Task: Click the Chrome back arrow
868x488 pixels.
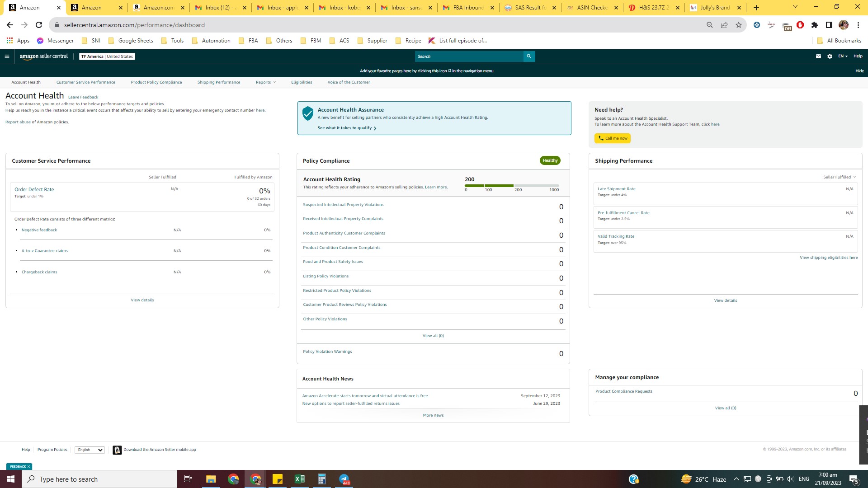Action: tap(10, 25)
